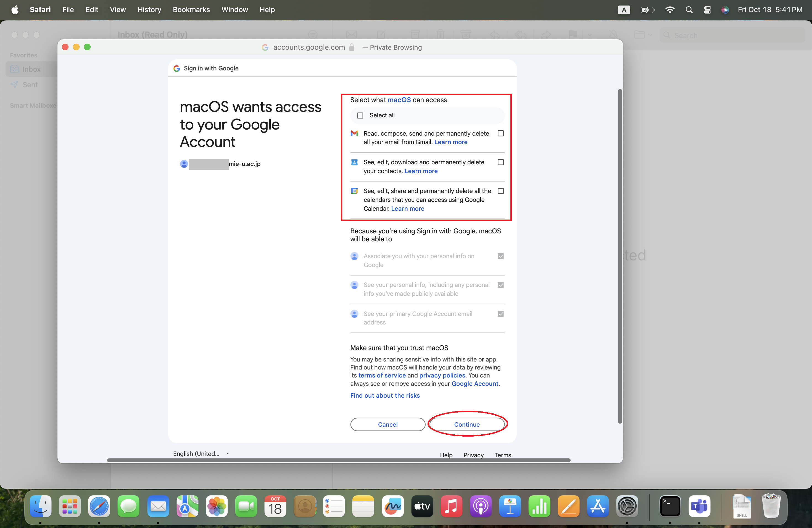Enable Gmail read and send access checkbox
Screen dimensions: 812x528
500,133
